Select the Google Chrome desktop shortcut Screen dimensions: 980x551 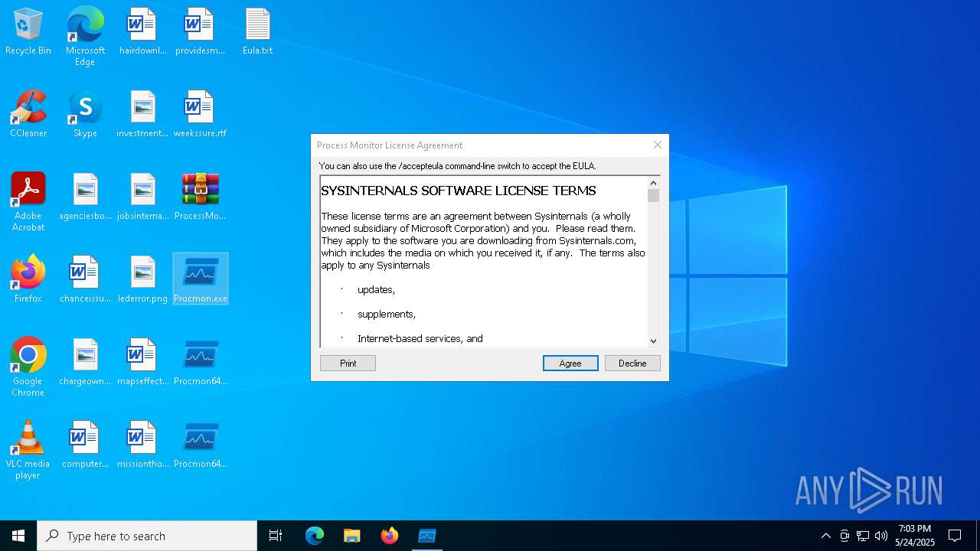[x=28, y=367]
